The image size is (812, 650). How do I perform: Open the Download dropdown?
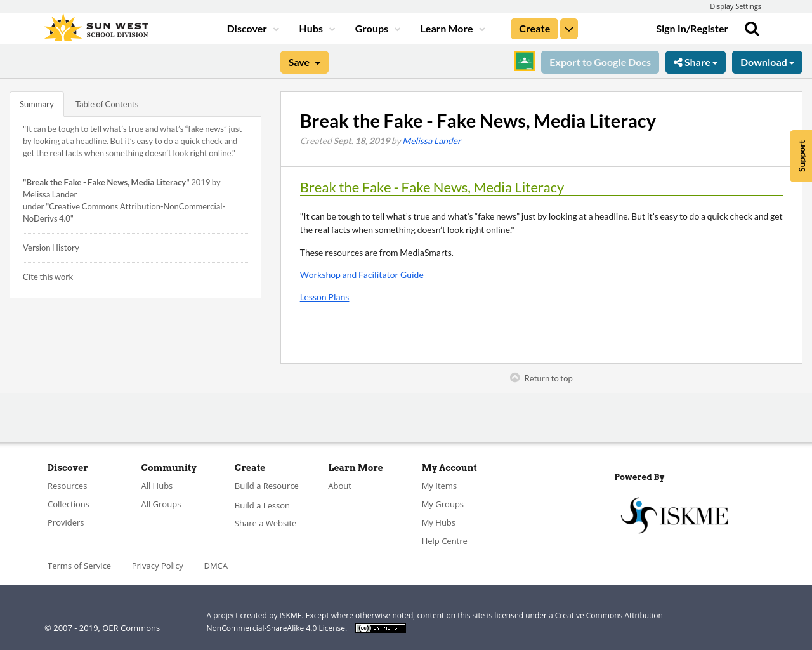[x=767, y=61]
